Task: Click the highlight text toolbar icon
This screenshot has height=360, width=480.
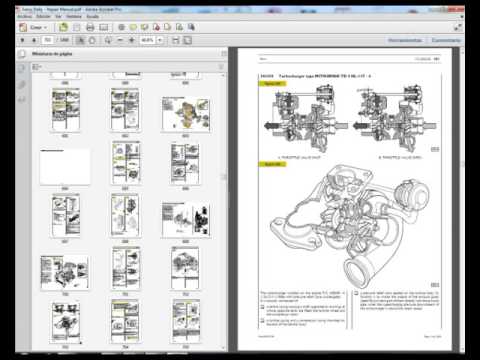Action: [145, 27]
